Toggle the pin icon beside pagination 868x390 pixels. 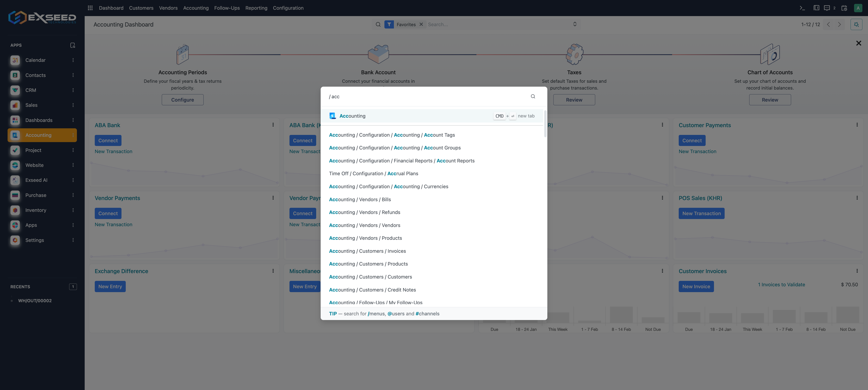tap(856, 24)
